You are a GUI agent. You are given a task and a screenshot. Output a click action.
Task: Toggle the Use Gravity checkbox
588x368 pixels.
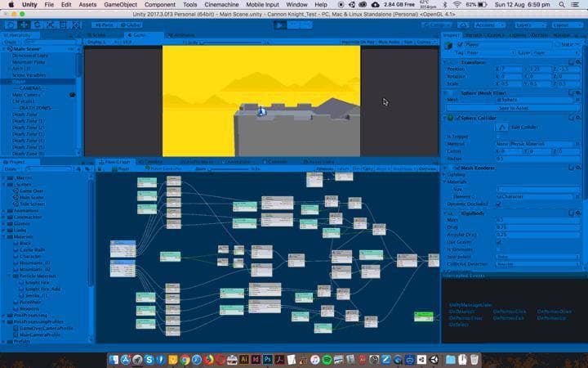tap(498, 242)
